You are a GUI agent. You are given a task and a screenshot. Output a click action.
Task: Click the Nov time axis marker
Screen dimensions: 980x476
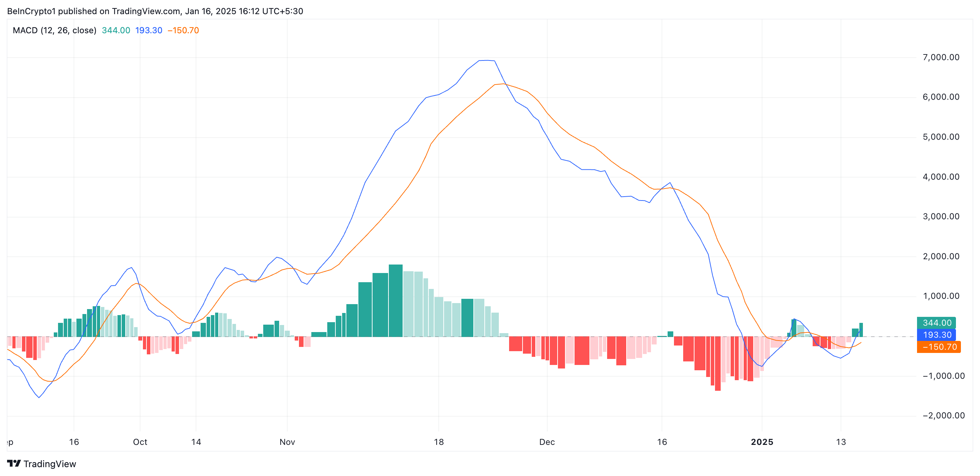287,442
